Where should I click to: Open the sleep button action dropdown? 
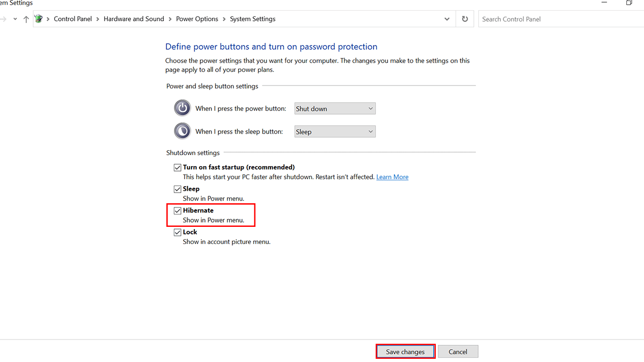coord(335,131)
